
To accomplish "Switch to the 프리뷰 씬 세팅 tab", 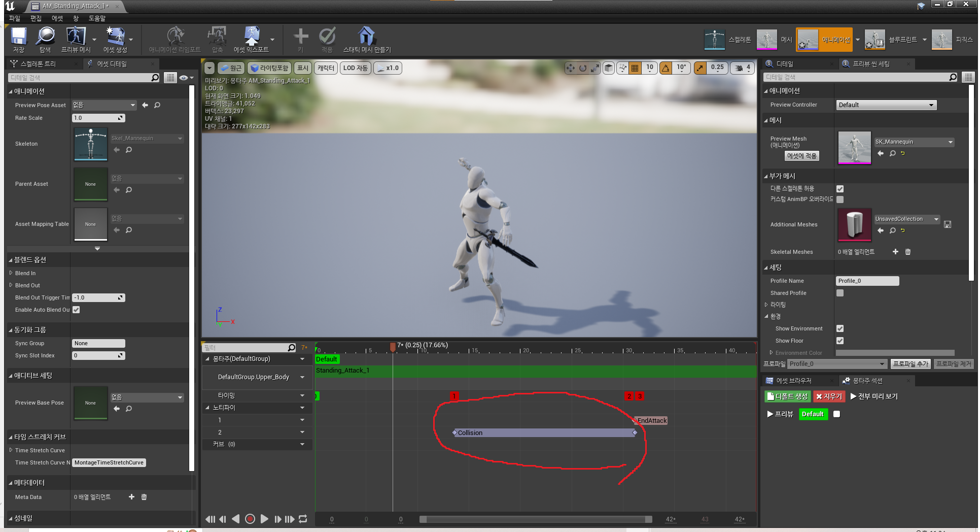I will click(x=871, y=64).
